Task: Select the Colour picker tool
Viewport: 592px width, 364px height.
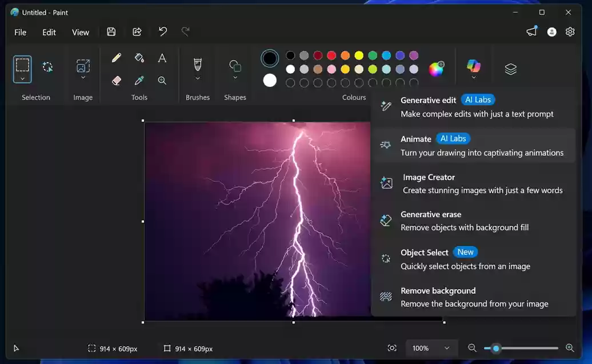Action: [x=139, y=80]
